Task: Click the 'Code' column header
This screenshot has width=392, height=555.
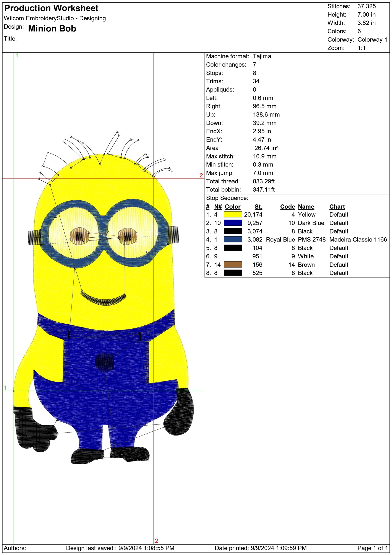Action: [x=287, y=207]
